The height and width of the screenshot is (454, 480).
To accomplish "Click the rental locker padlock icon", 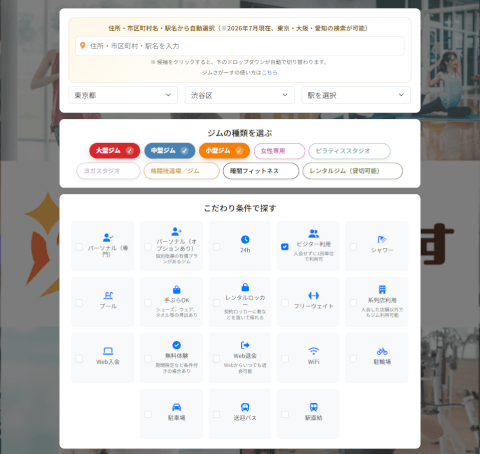I will pos(245,287).
